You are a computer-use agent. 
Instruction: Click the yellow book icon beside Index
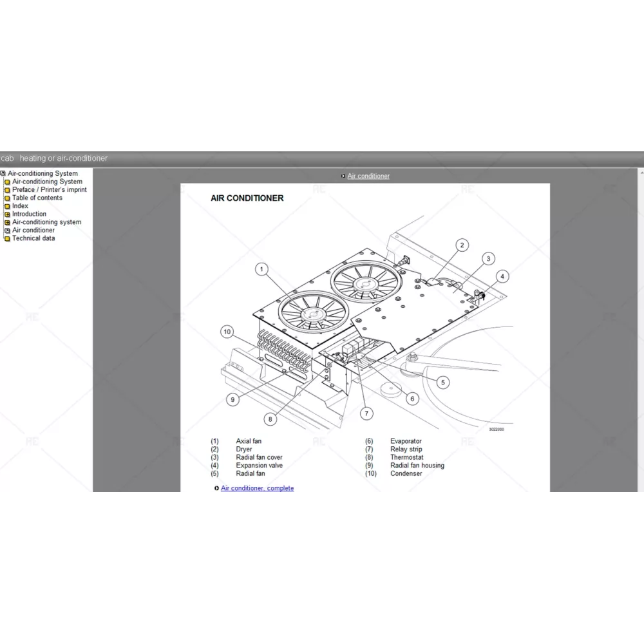click(8, 207)
